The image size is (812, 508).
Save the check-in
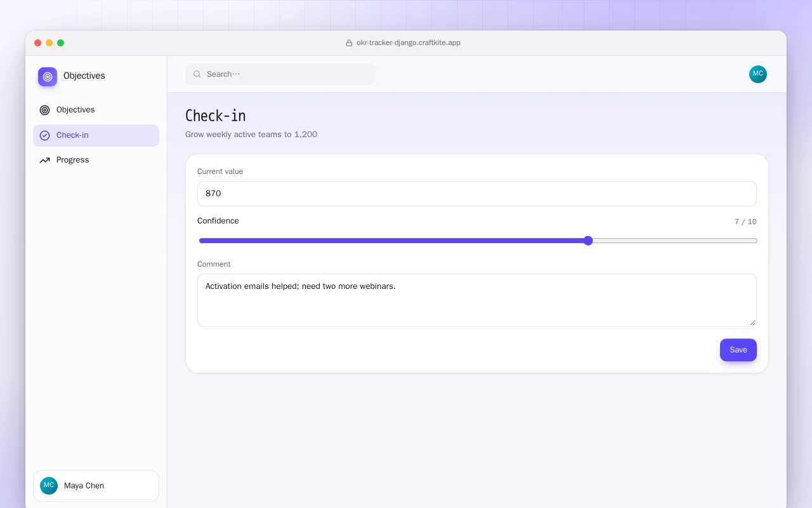click(x=738, y=350)
